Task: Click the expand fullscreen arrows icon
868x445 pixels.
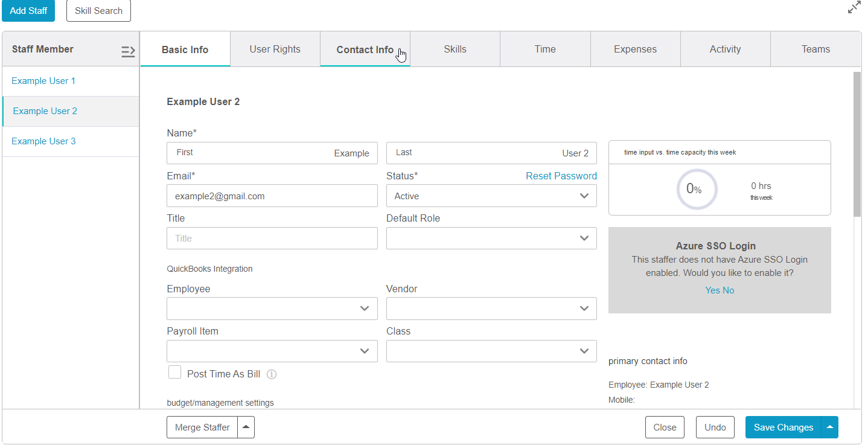Action: pos(854,8)
